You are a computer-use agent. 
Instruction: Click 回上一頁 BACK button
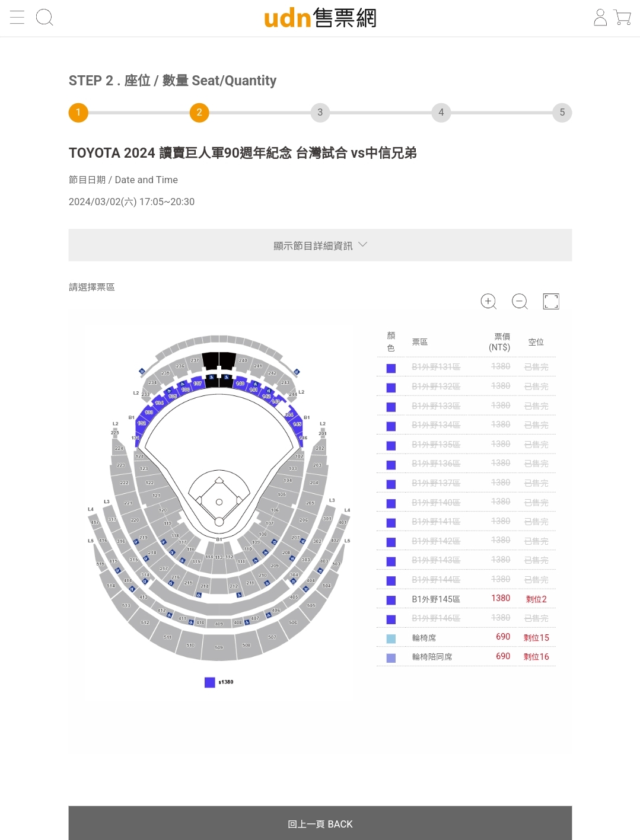coord(320,823)
